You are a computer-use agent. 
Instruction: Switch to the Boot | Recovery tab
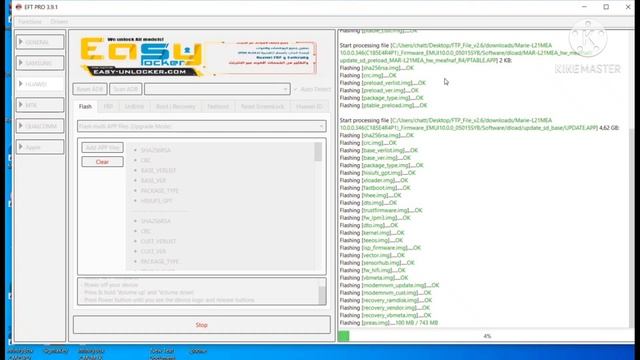(x=176, y=107)
